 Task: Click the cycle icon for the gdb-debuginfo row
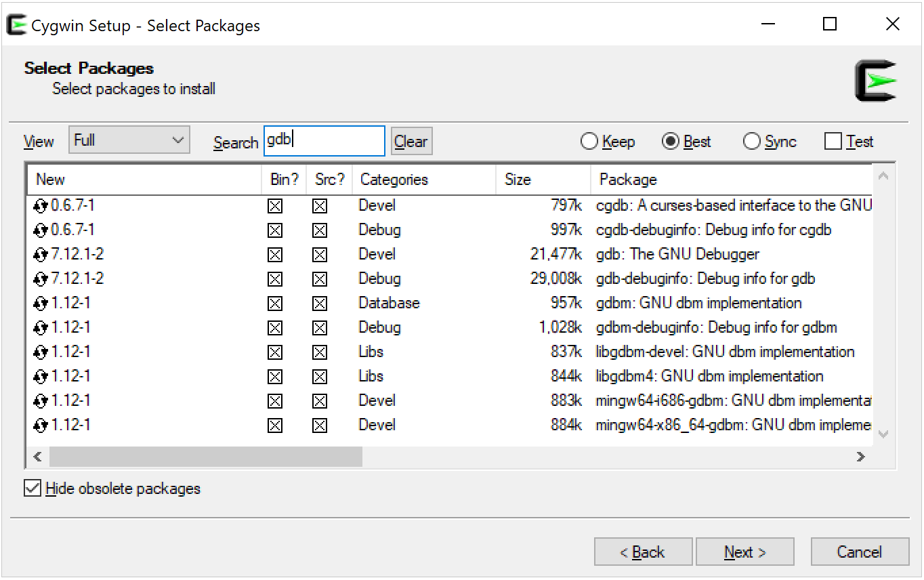coord(41,279)
